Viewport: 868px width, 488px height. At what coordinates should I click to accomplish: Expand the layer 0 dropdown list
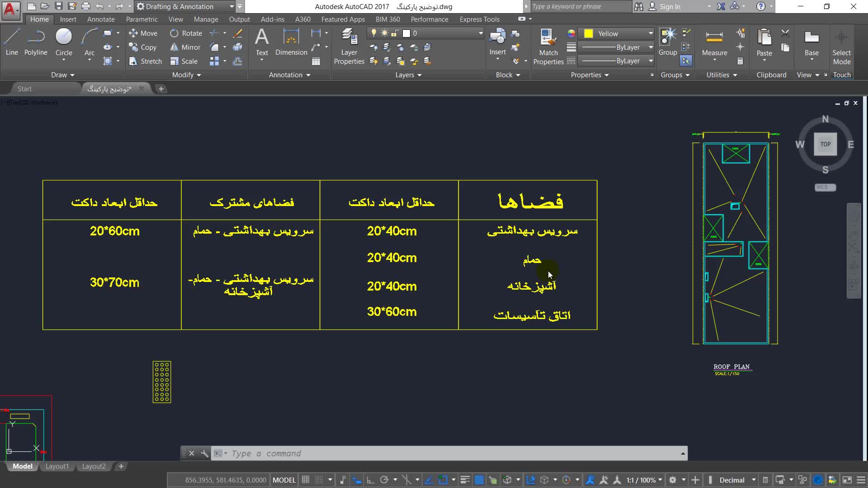coord(481,33)
